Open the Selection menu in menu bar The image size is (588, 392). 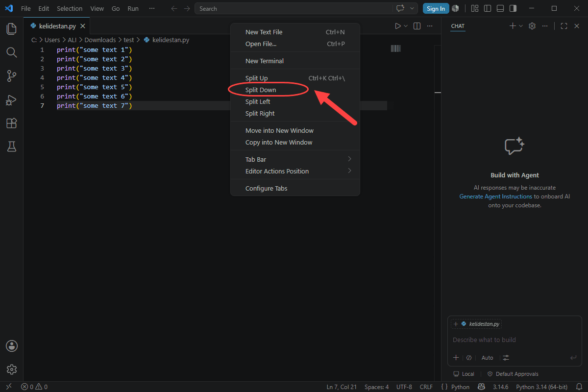tap(70, 8)
